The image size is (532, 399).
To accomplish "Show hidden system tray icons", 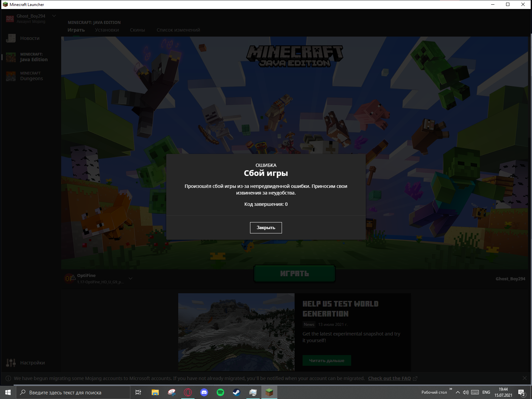I will [x=458, y=392].
